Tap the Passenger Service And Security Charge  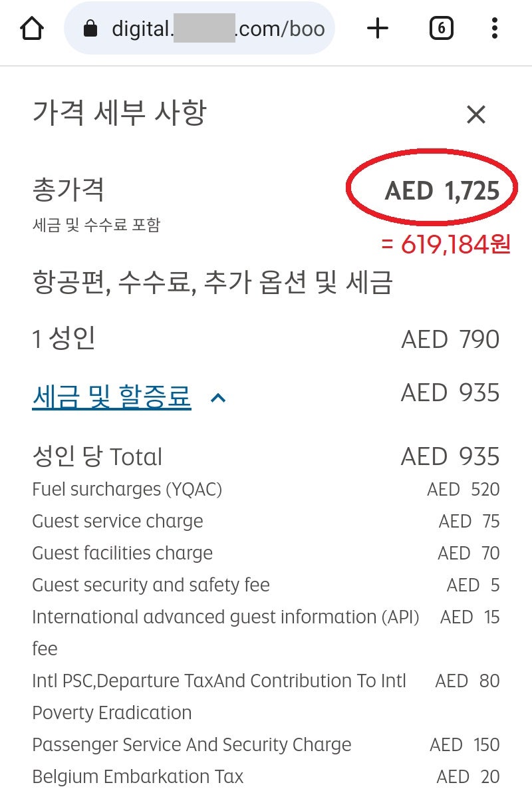click(x=192, y=745)
